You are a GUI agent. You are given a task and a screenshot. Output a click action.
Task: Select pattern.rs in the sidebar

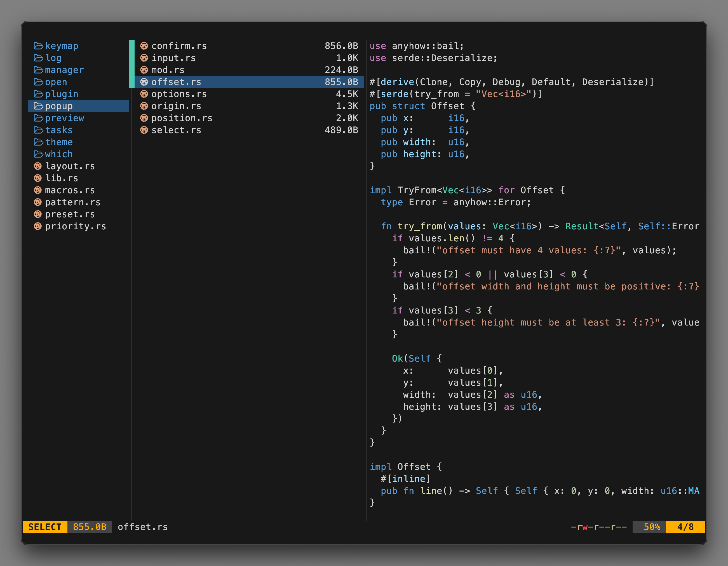click(72, 202)
